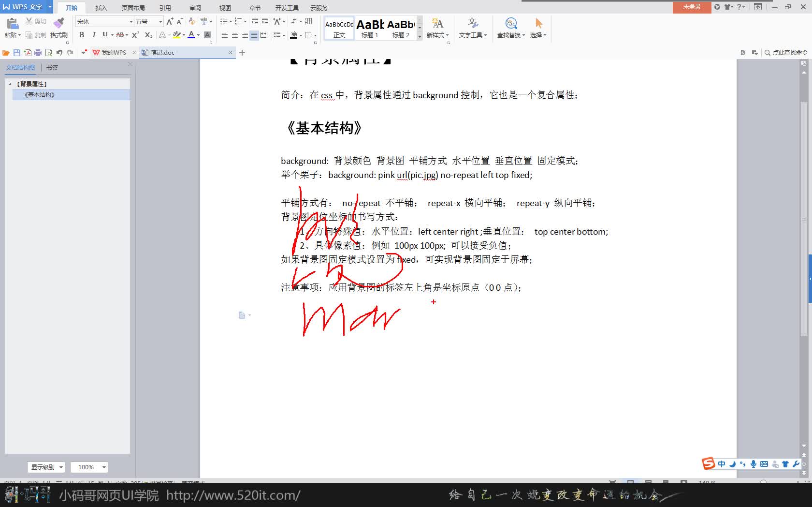Viewport: 812px width, 507px height.
Task: Toggle Italic formatting
Action: (x=94, y=35)
